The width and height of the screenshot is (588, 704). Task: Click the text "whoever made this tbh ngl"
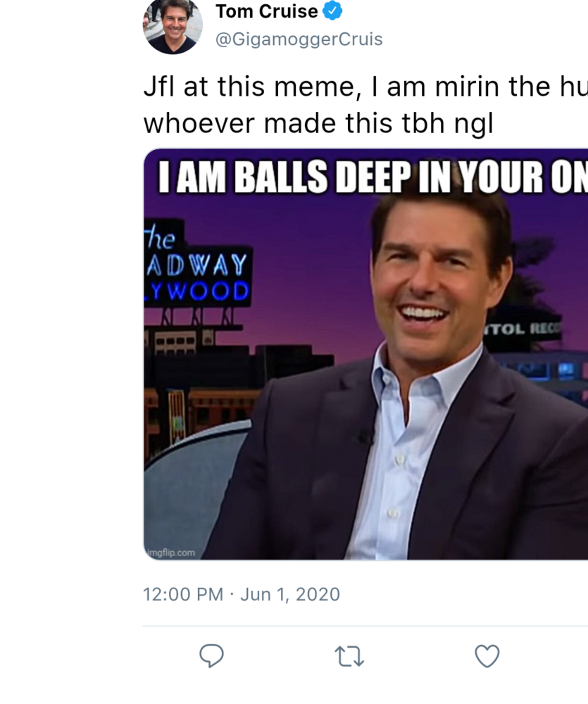[318, 123]
